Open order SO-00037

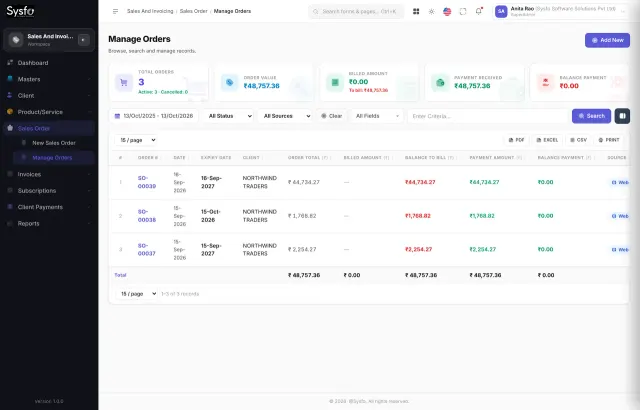coord(147,249)
